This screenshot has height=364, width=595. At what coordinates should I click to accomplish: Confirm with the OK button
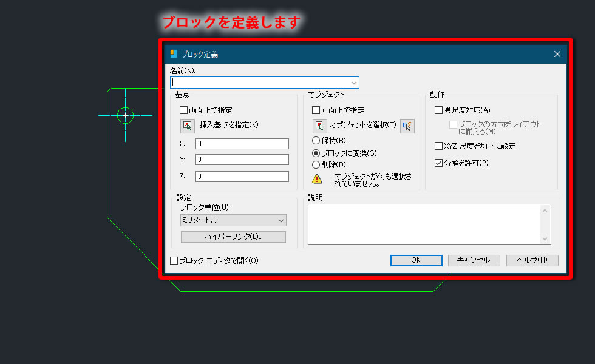(416, 260)
